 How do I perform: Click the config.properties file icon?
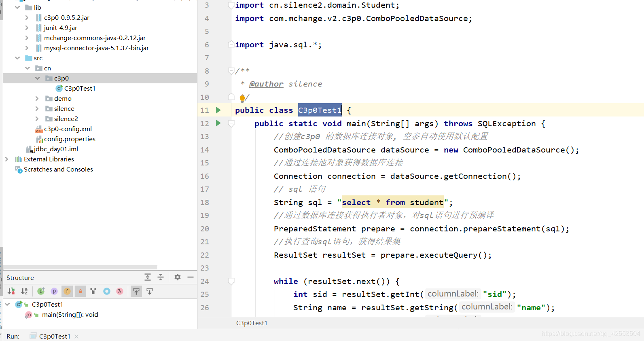tap(39, 139)
